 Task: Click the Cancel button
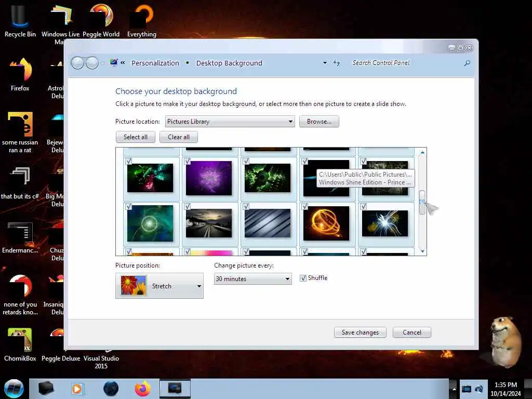point(412,332)
